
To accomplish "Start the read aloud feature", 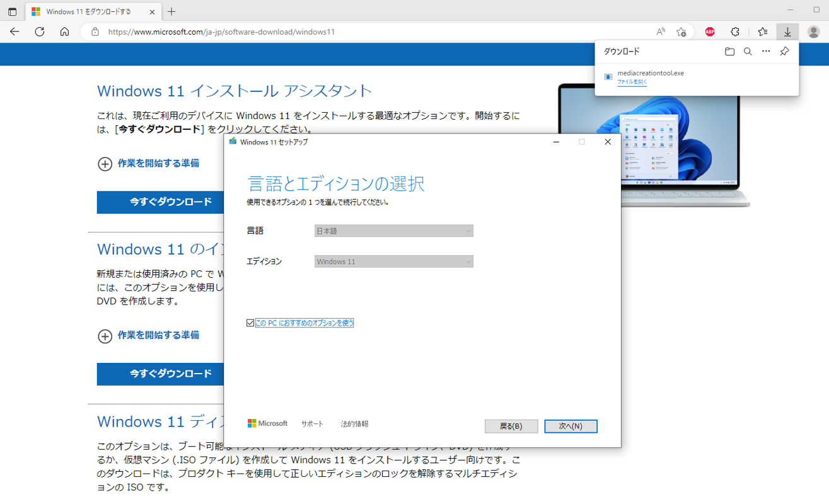I will coord(661,31).
